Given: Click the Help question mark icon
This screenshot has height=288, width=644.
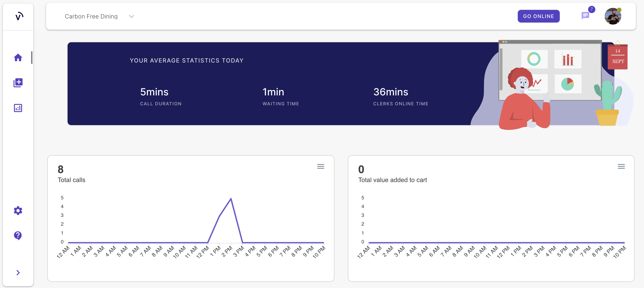Looking at the screenshot, I should tap(18, 235).
